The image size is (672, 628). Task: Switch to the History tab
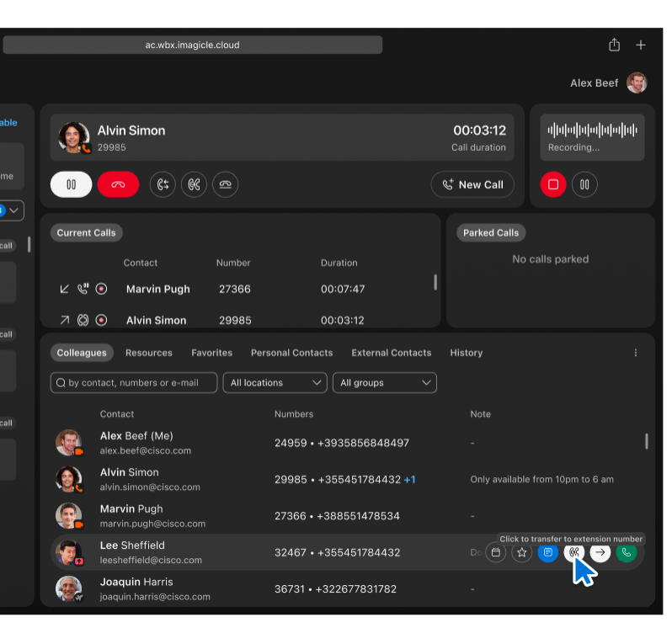[467, 353]
